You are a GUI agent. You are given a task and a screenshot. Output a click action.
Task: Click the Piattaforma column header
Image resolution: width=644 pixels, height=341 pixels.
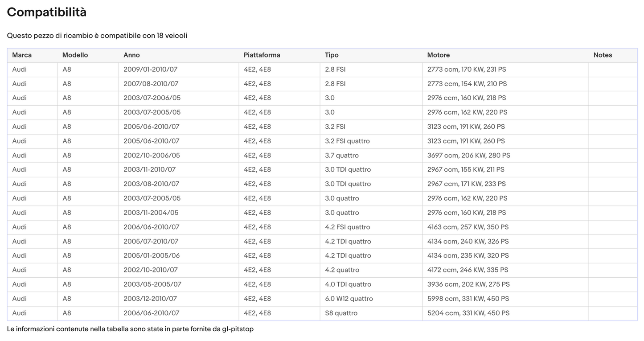(262, 55)
